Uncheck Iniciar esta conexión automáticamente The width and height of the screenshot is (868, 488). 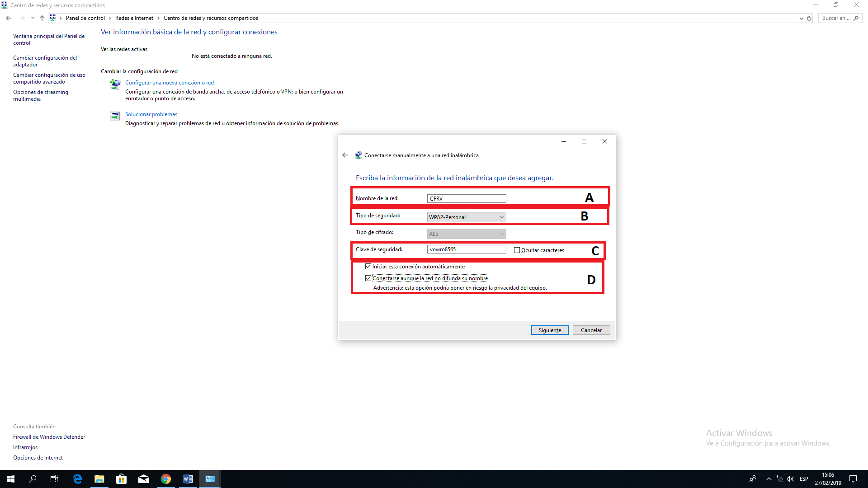368,267
